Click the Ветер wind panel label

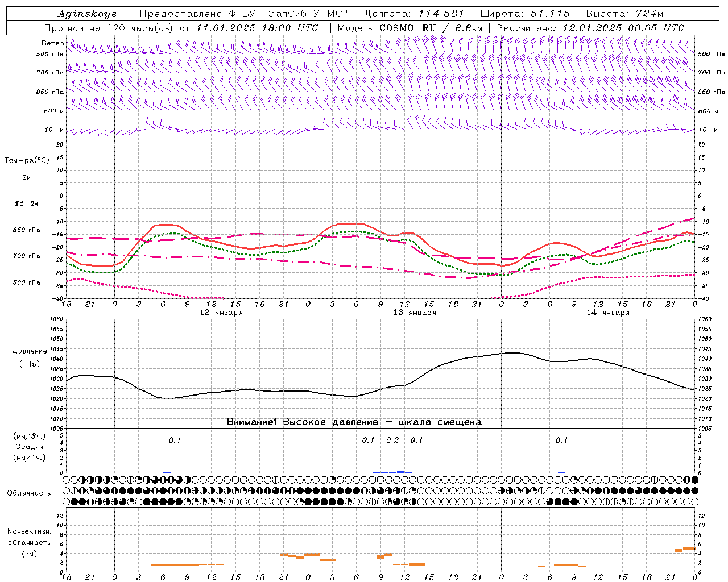52,43
